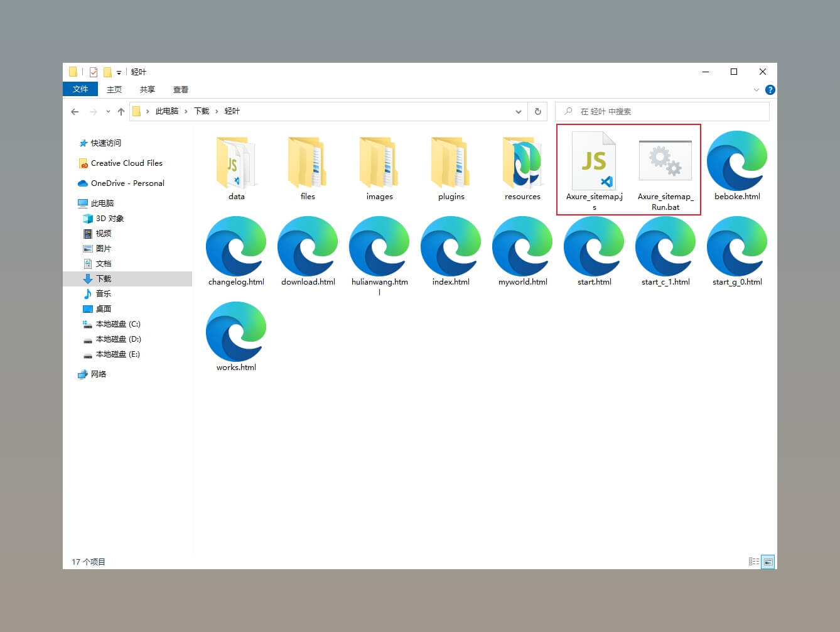Click 轻叶 in the address path
Viewport: 840px width, 632px height.
point(232,111)
